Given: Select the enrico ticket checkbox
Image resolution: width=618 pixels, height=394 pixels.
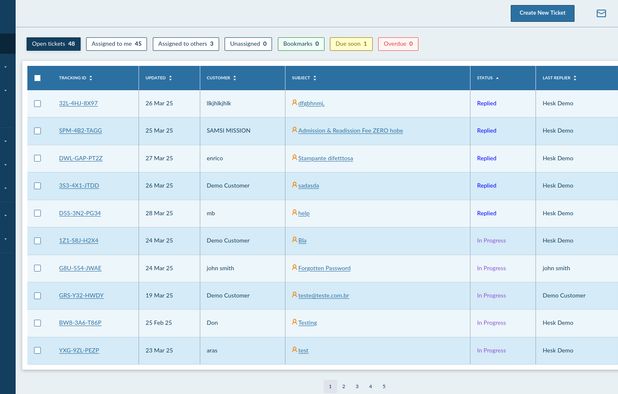Looking at the screenshot, I should pyautogui.click(x=37, y=158).
